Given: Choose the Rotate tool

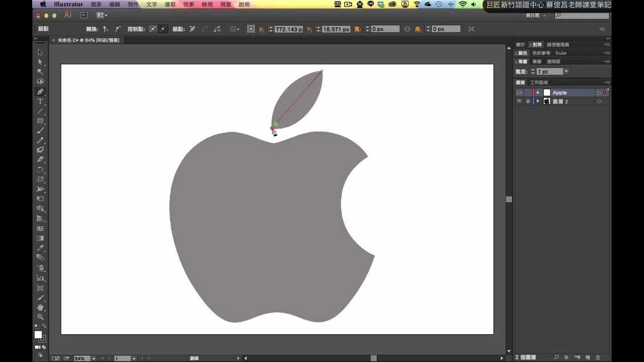Looking at the screenshot, I should point(40,170).
